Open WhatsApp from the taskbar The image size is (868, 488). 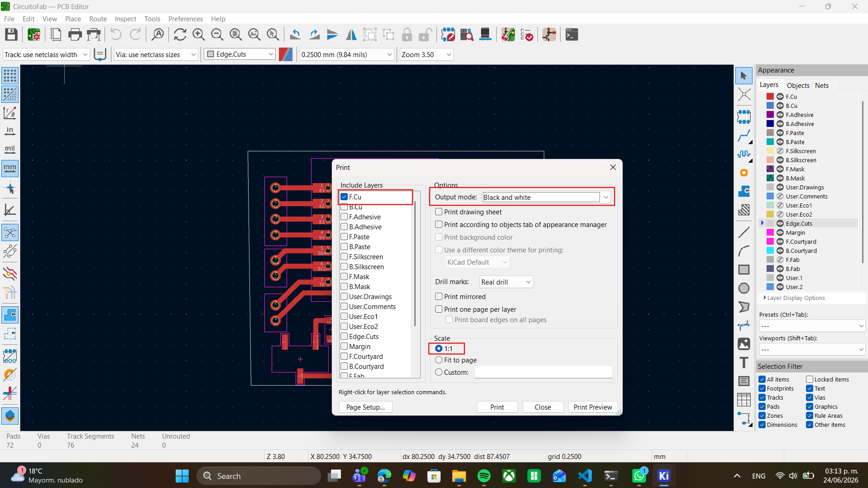(639, 476)
